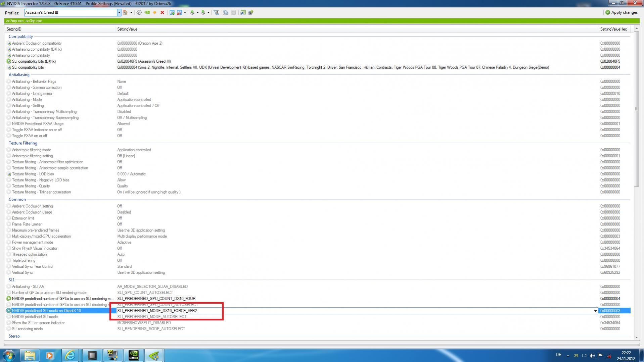Click the Assassin's Creed III profile name field

(71, 12)
